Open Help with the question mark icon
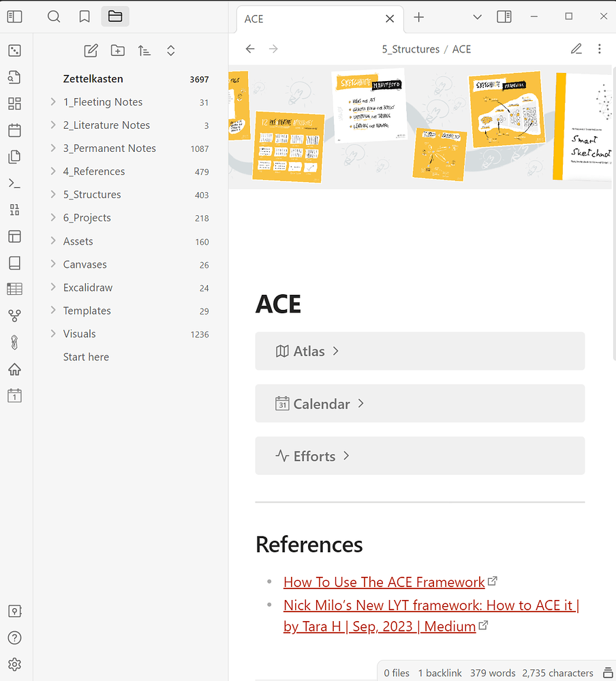The width and height of the screenshot is (616, 681). [x=14, y=638]
